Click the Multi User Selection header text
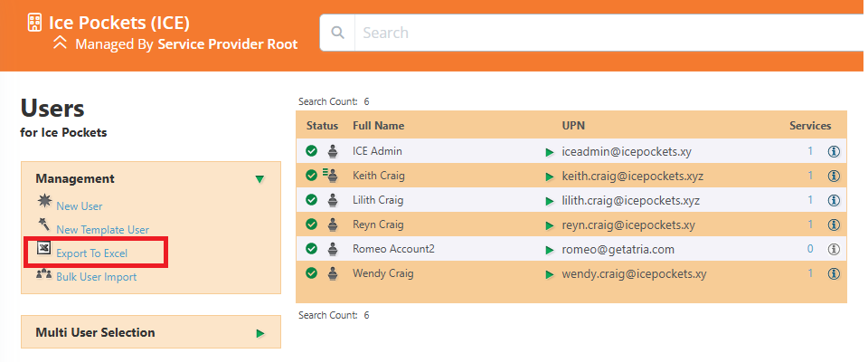 (x=95, y=332)
